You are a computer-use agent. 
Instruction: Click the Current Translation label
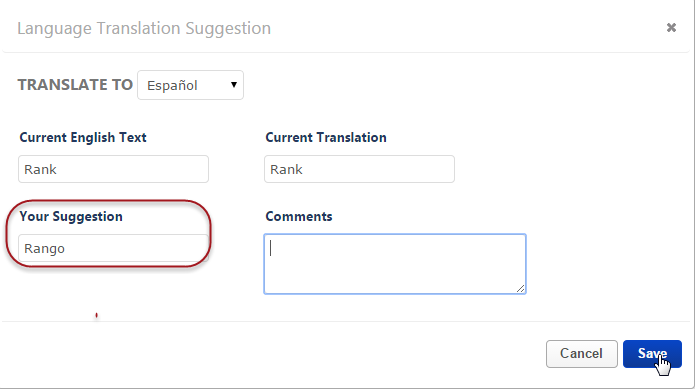[x=326, y=137]
